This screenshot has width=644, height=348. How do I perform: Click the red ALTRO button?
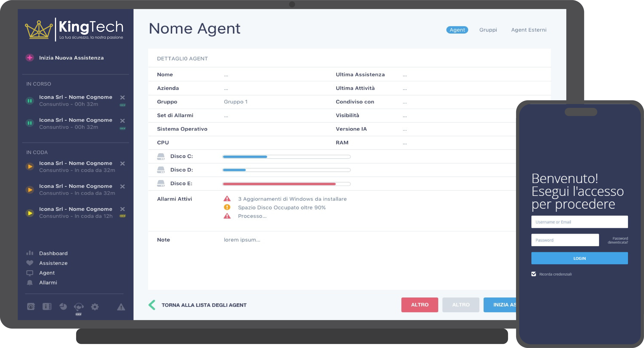click(420, 305)
